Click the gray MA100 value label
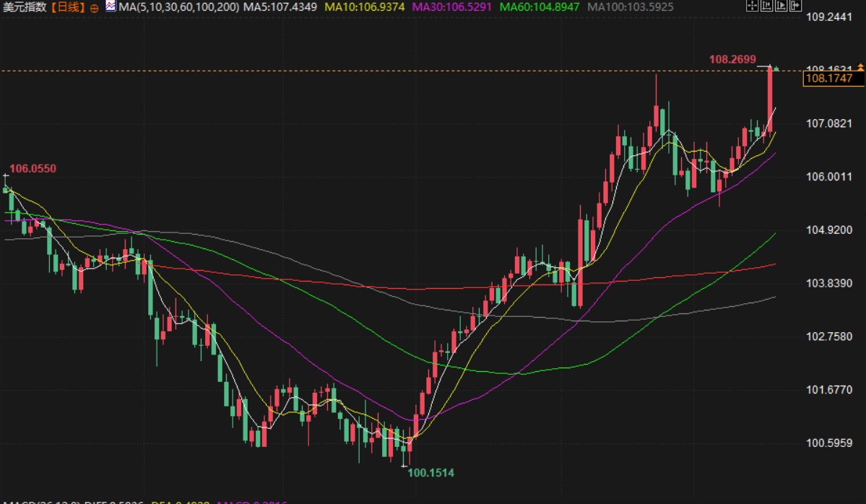The height and width of the screenshot is (504, 866). (631, 7)
